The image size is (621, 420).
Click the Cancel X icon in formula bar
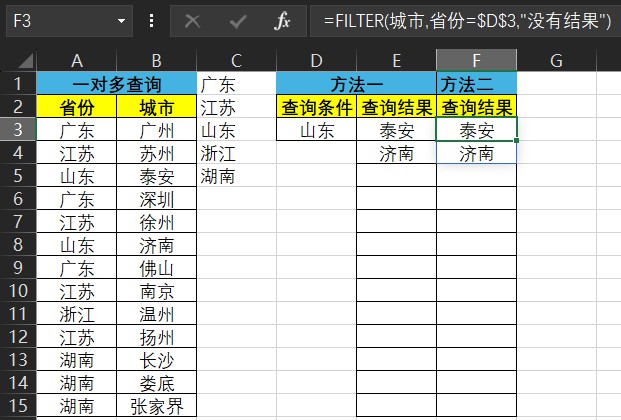[193, 21]
